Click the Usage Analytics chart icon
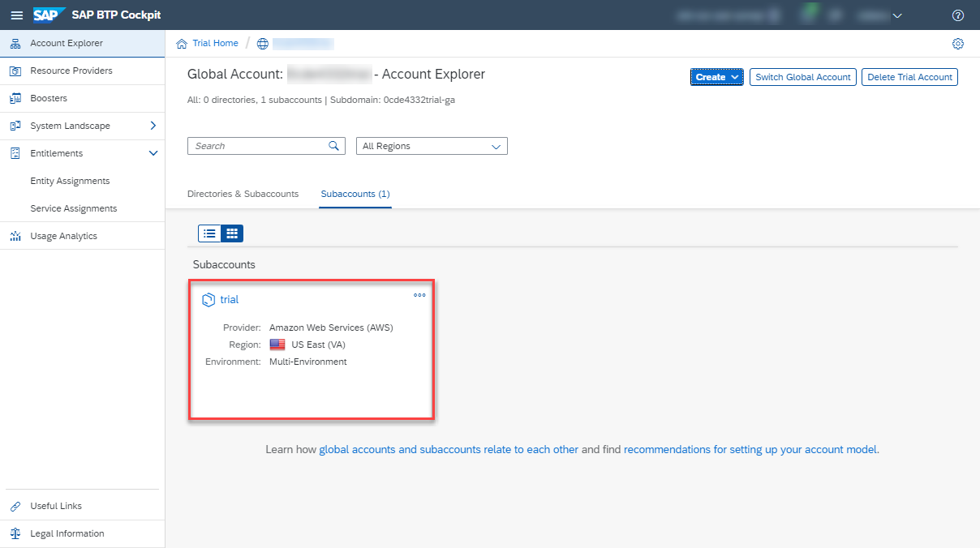 coord(15,237)
